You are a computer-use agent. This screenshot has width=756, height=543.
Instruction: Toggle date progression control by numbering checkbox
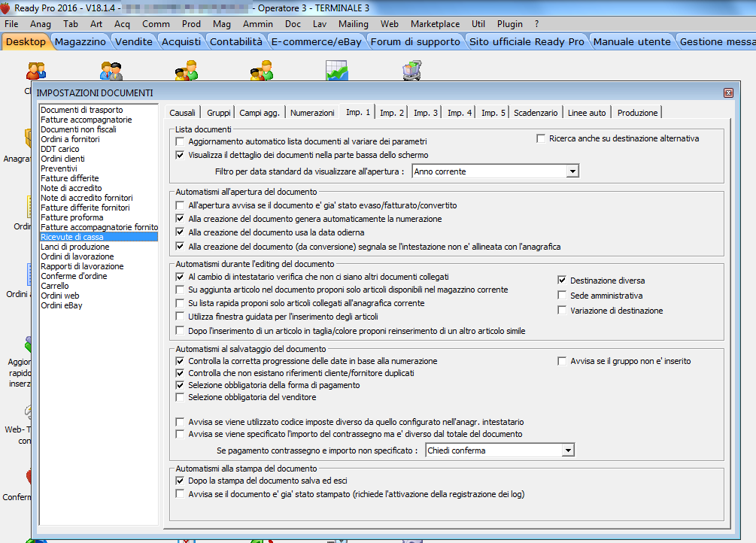coord(180,361)
